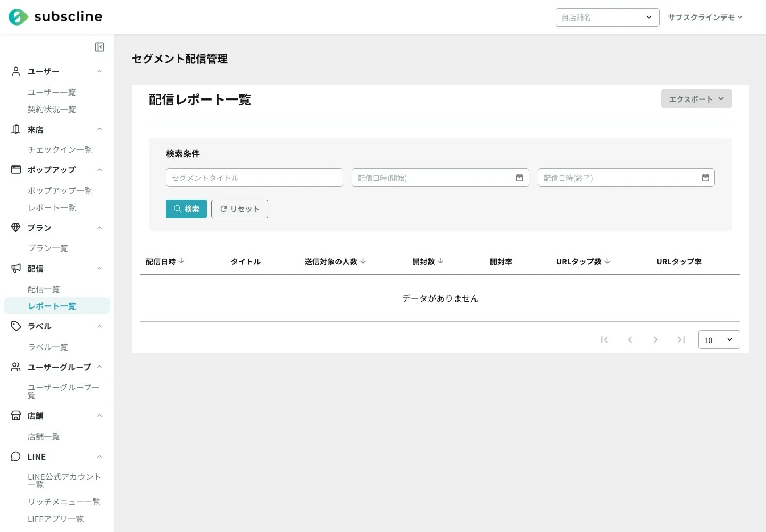766x532 pixels.
Task: Go to next page of results
Action: 655,340
